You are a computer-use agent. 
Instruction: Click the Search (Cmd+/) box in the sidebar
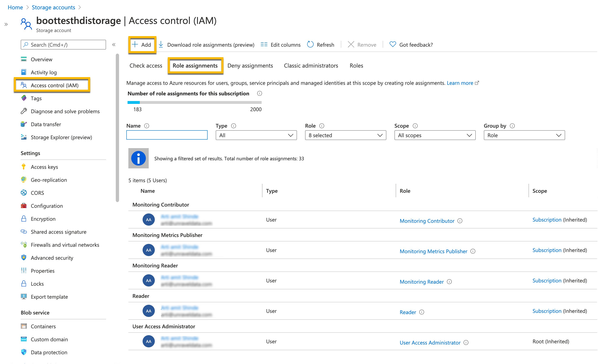tap(63, 45)
